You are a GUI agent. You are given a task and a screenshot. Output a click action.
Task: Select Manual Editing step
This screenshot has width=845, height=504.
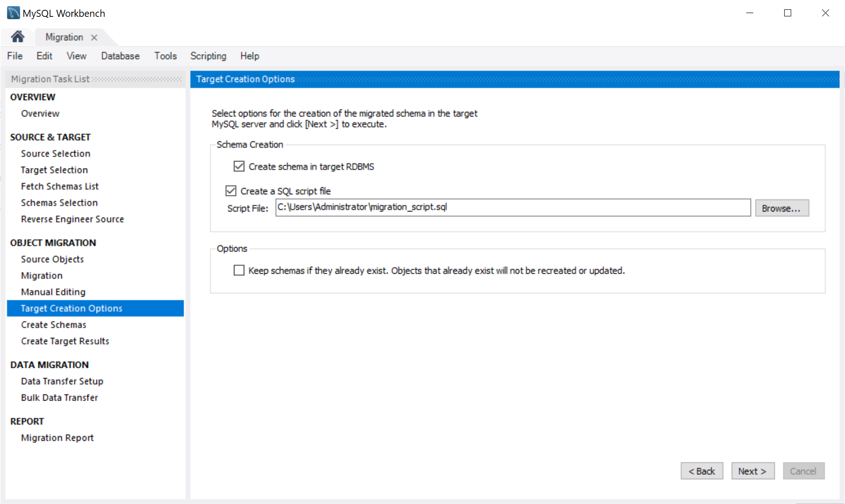coord(53,292)
